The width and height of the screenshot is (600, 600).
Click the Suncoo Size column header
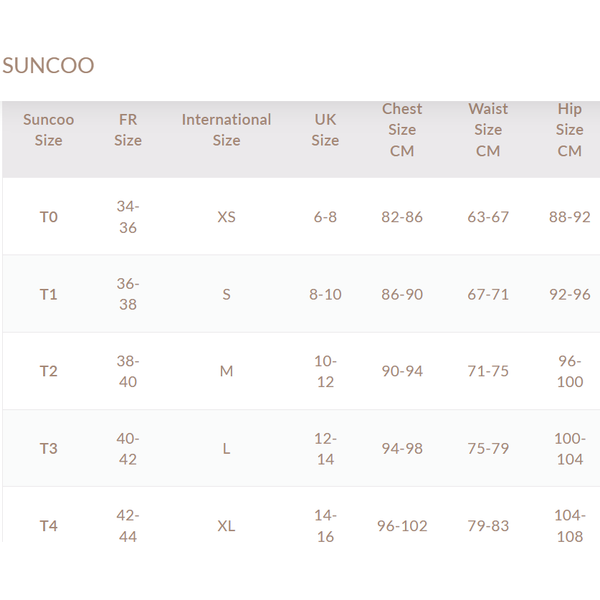click(x=48, y=130)
